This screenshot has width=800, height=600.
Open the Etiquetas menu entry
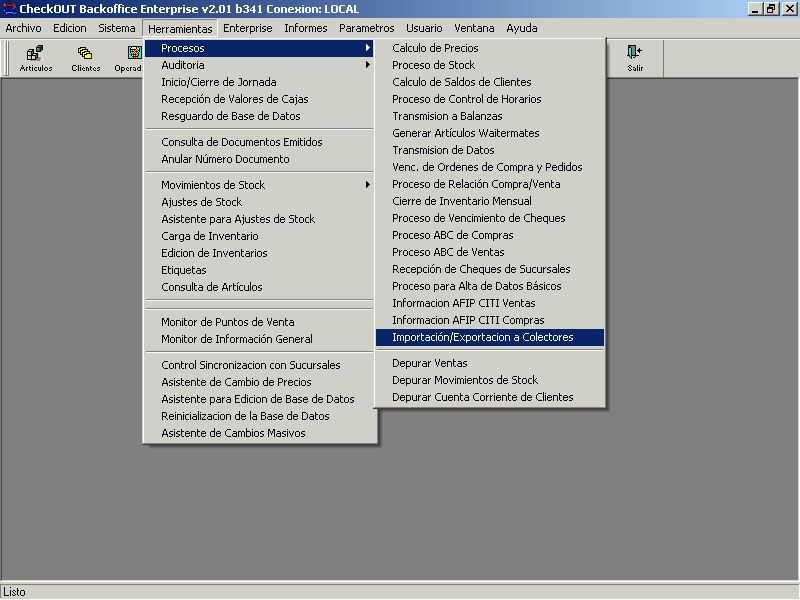pyautogui.click(x=260, y=270)
